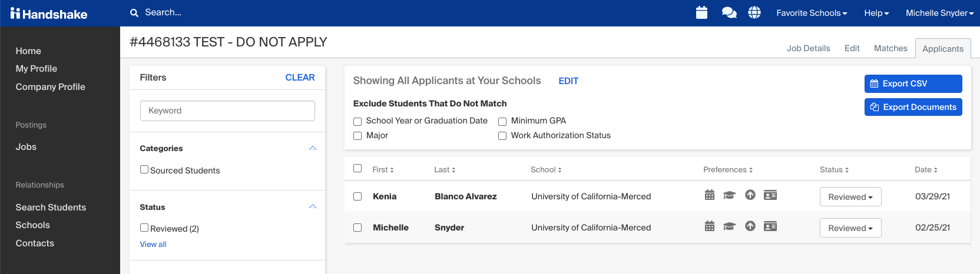Click the Export CSV button
Viewport: 980px width, 274px height.
tap(913, 83)
